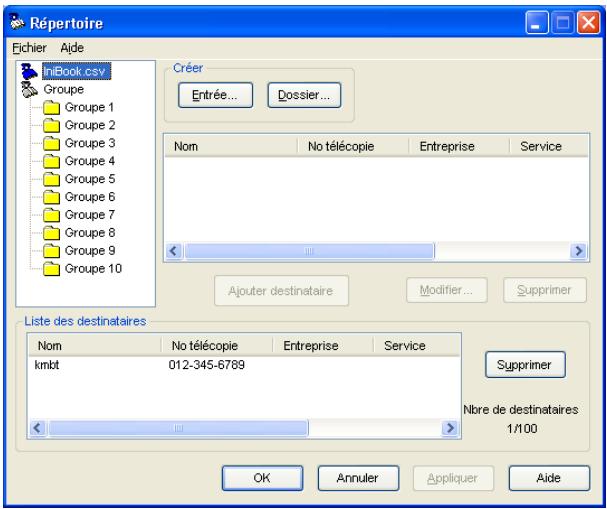Select the Groupe 6 label
The image size is (607, 509).
pyautogui.click(x=90, y=197)
